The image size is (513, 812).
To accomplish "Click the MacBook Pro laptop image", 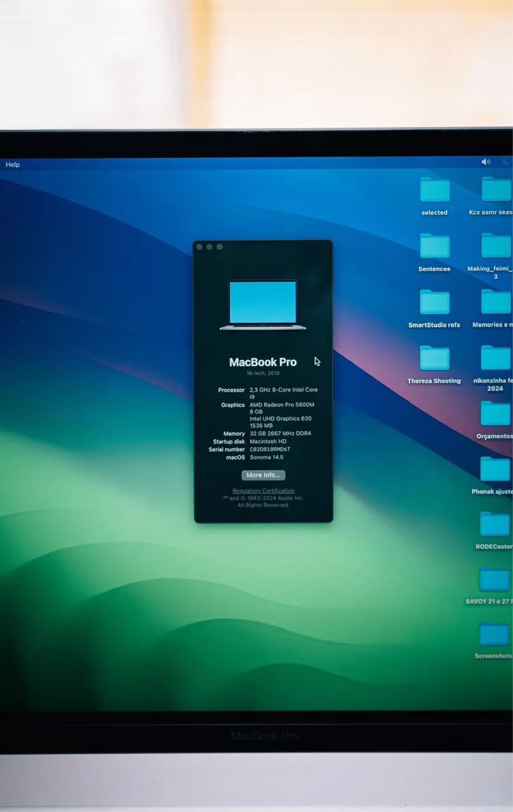I will tap(263, 305).
